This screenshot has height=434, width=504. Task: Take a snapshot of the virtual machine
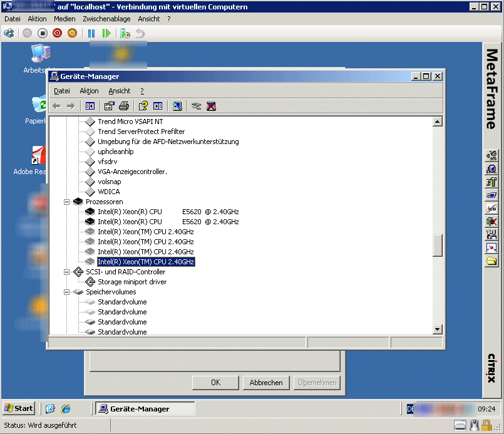coord(125,33)
